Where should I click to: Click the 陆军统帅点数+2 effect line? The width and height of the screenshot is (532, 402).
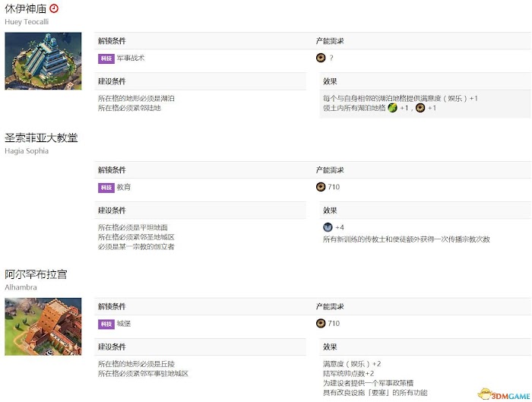pos(348,374)
